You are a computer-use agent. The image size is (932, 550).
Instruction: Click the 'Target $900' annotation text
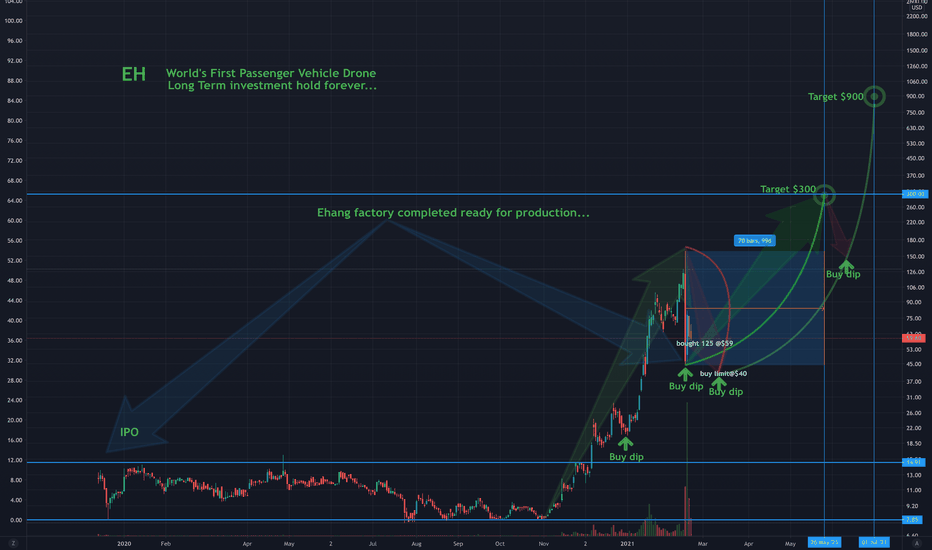[x=835, y=97]
